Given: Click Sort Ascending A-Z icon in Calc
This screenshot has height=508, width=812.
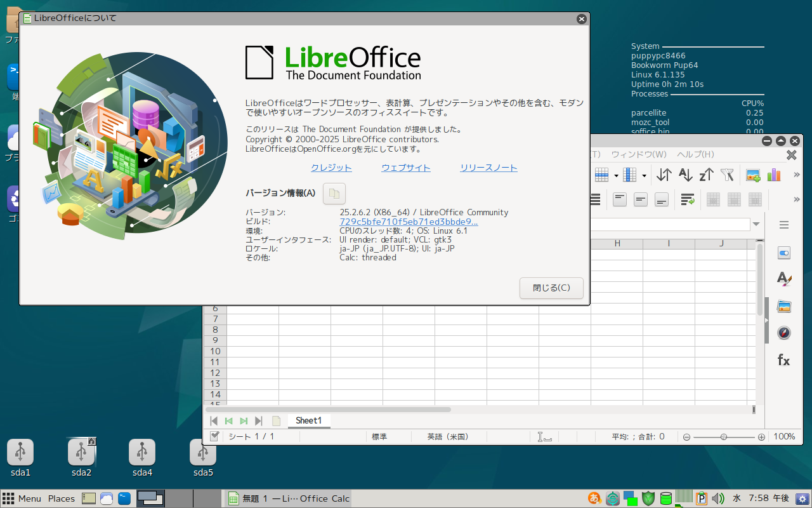Looking at the screenshot, I should tap(686, 175).
